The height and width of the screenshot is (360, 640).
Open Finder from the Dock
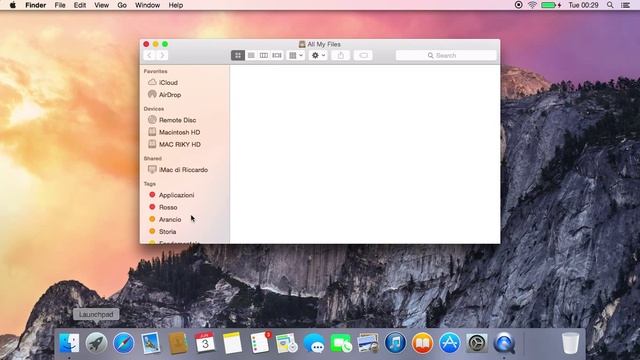pos(69,343)
